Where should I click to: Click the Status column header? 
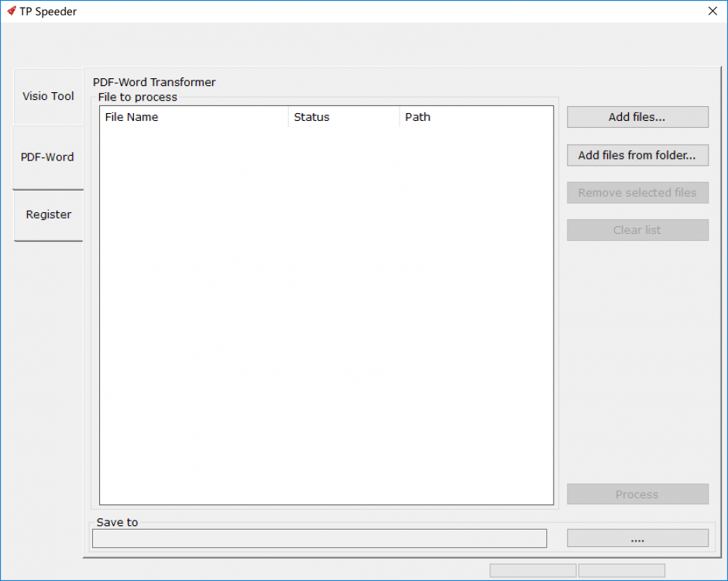click(311, 117)
